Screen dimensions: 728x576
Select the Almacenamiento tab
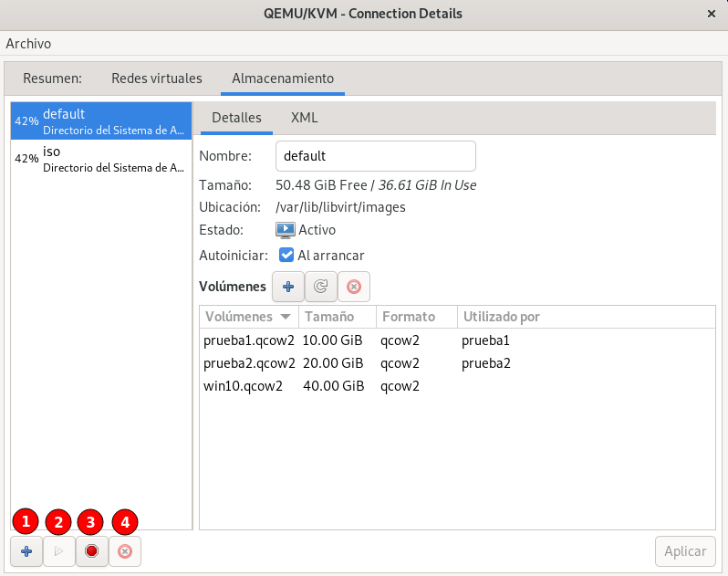coord(283,78)
